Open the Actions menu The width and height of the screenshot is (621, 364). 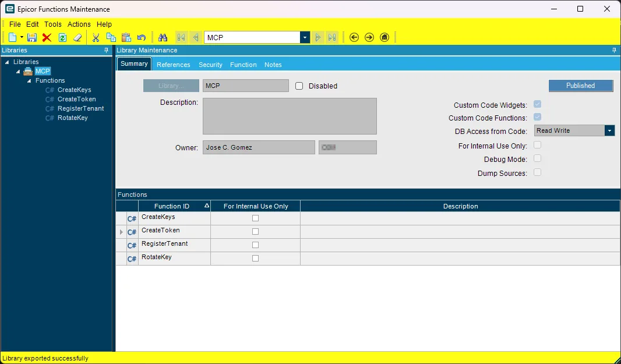(79, 24)
